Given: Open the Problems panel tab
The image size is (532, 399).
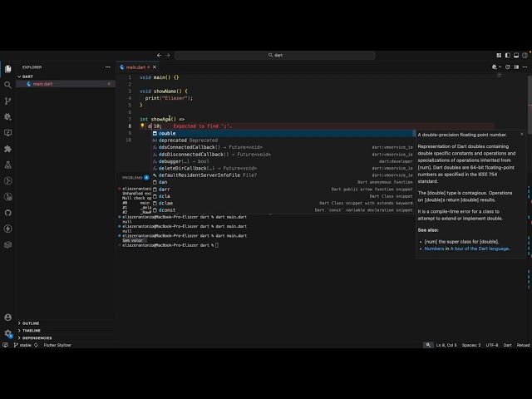Looking at the screenshot, I should 132,177.
